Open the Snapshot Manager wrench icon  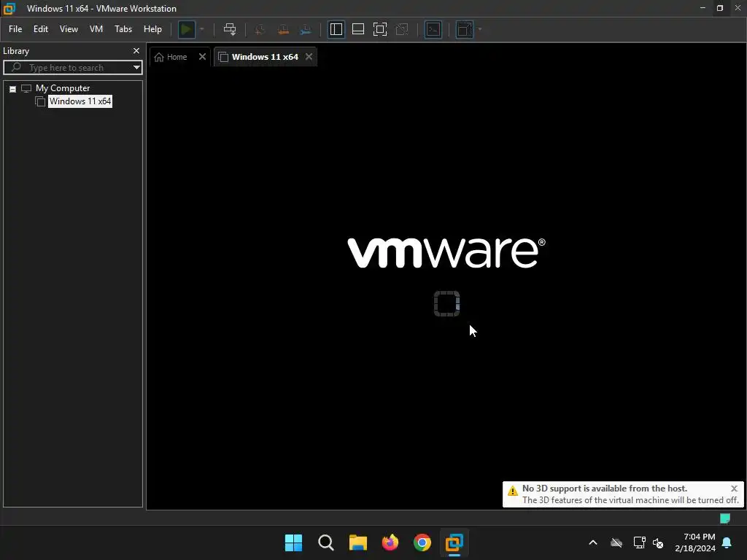(x=306, y=29)
